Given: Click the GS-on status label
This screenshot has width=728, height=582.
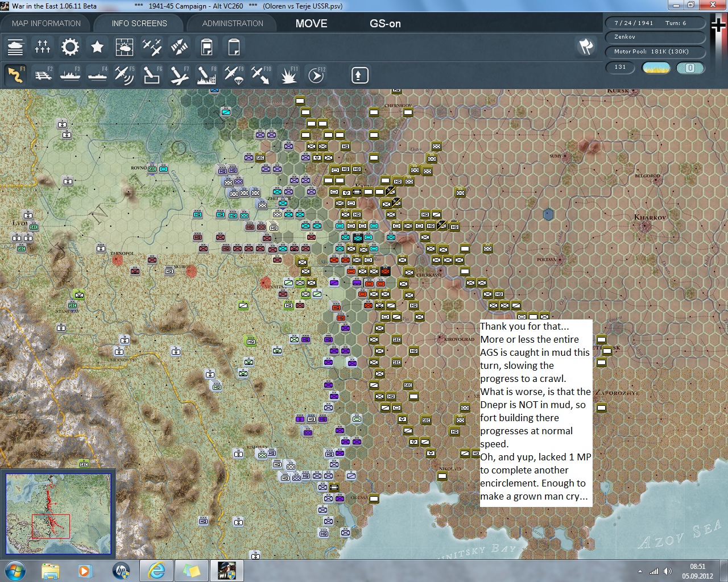Looking at the screenshot, I should coord(385,23).
